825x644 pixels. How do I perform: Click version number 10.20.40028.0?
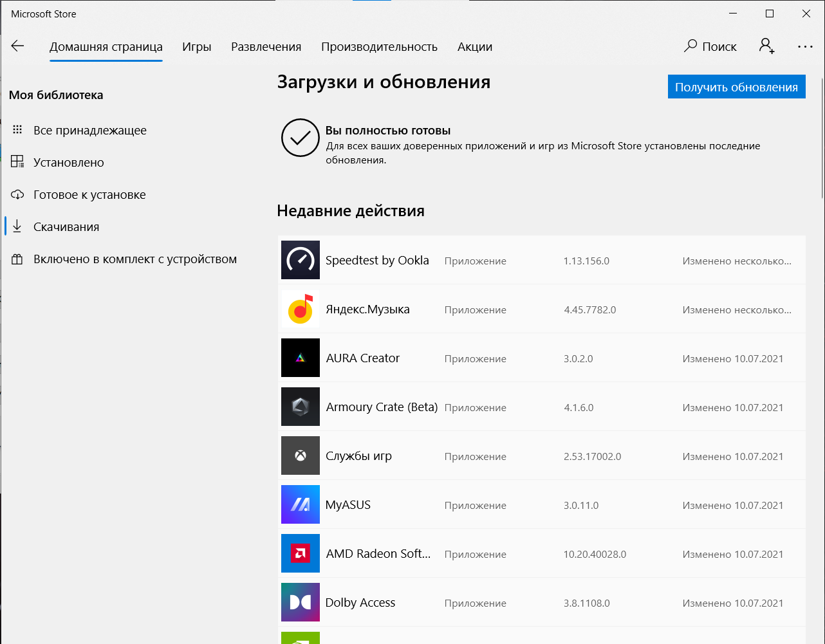[595, 554]
